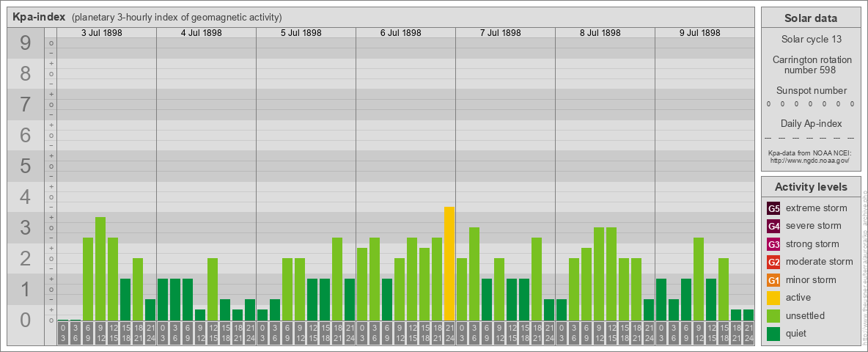The image size is (868, 352).
Task: Click the Kp value 5 on axis
Action: 26,166
